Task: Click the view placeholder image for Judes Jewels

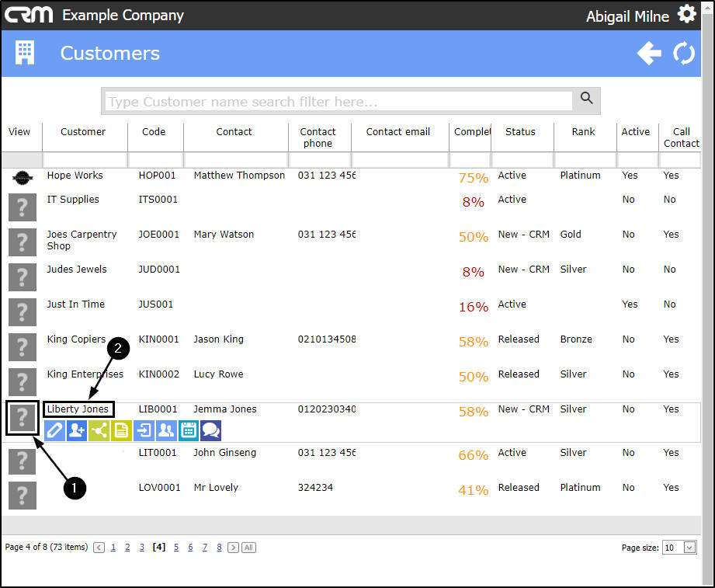Action: (23, 277)
